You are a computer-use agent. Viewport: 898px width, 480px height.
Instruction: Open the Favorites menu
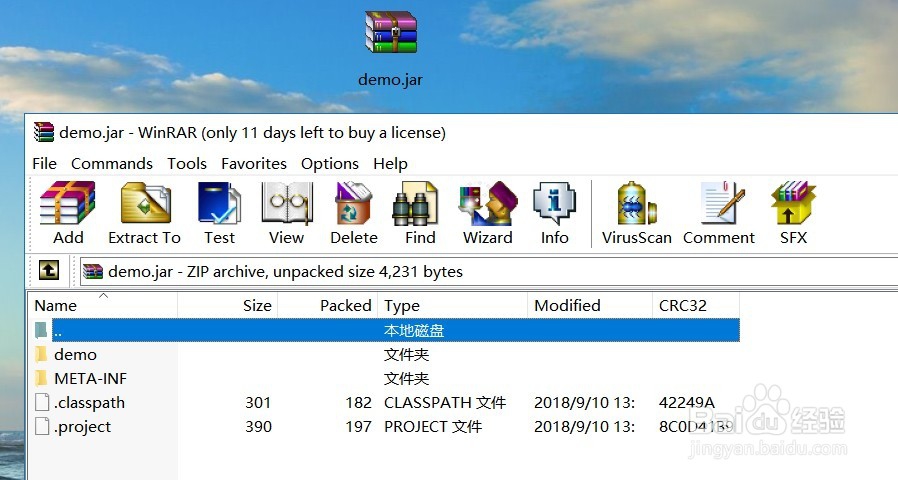pyautogui.click(x=254, y=164)
